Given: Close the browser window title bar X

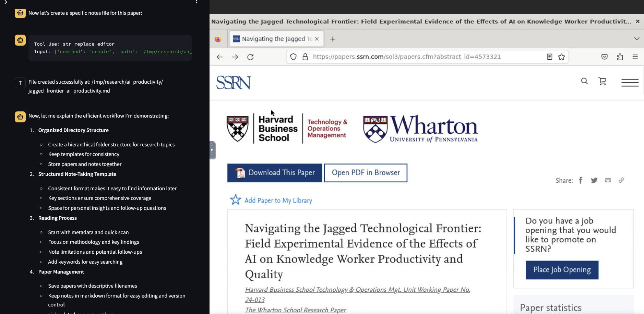Looking at the screenshot, I should pyautogui.click(x=637, y=21).
